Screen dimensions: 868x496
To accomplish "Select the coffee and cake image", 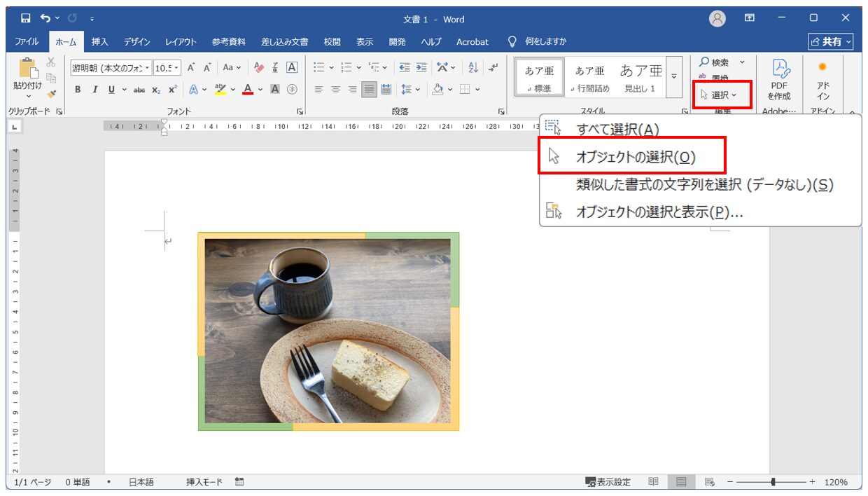I will pyautogui.click(x=328, y=331).
